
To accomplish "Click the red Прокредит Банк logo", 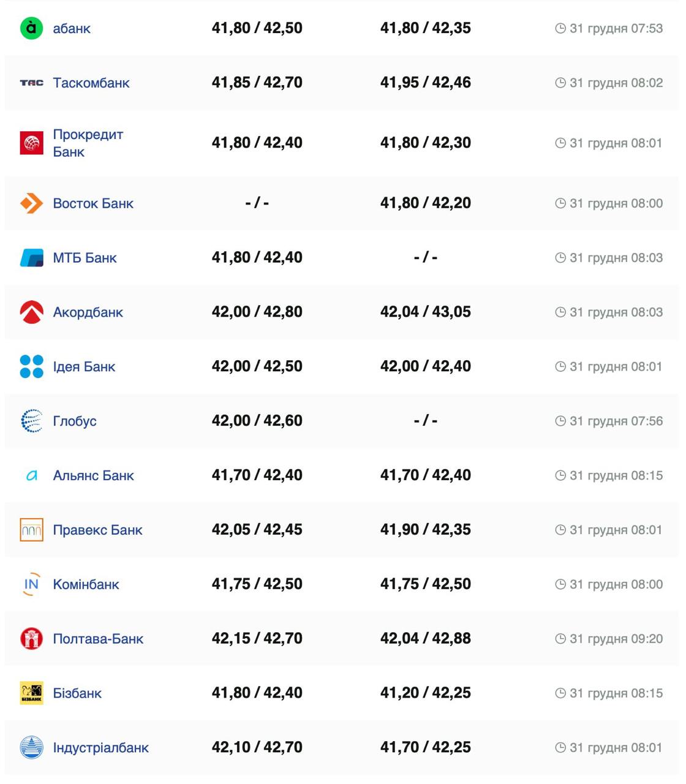I will tap(31, 143).
